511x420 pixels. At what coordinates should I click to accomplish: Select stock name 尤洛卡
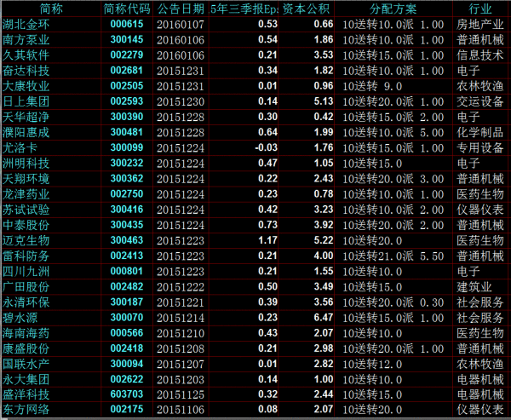coord(20,147)
